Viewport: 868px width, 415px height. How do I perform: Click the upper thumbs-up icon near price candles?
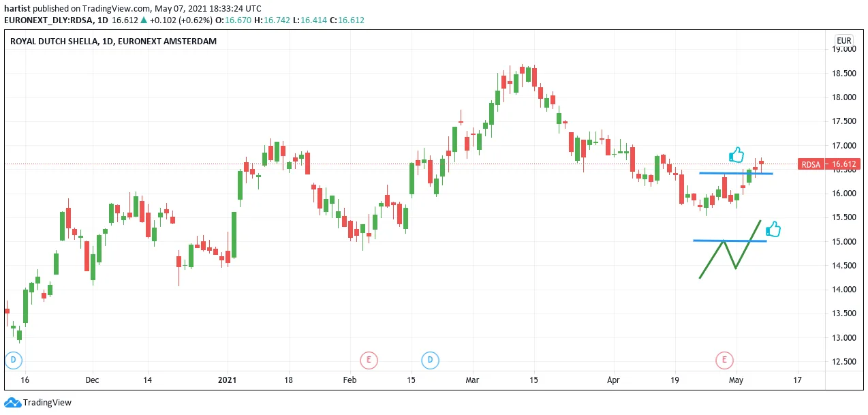pyautogui.click(x=737, y=155)
